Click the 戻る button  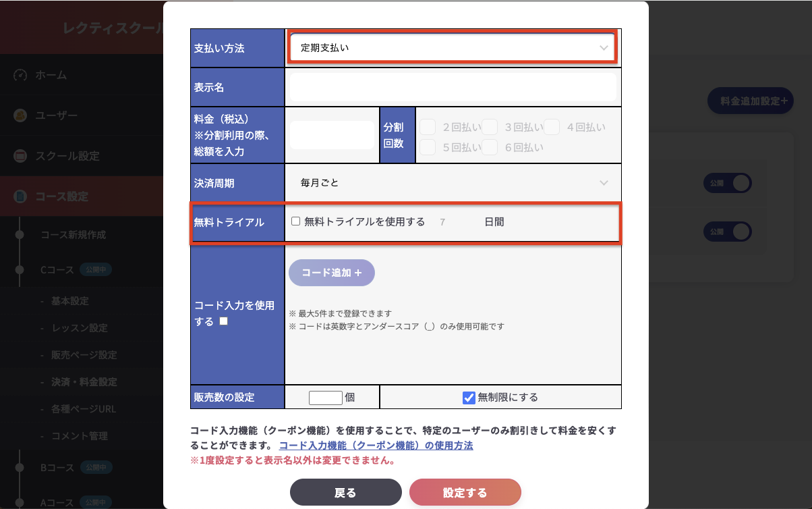point(345,492)
